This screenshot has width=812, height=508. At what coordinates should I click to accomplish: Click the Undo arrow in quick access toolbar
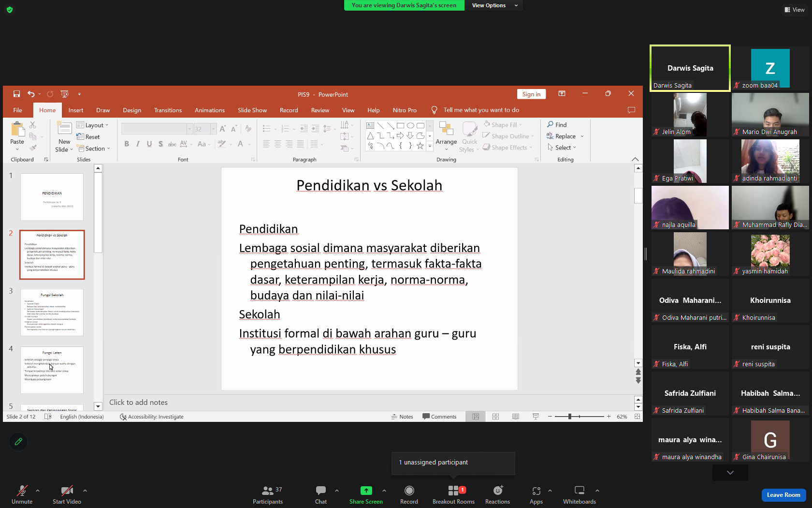[x=31, y=94]
